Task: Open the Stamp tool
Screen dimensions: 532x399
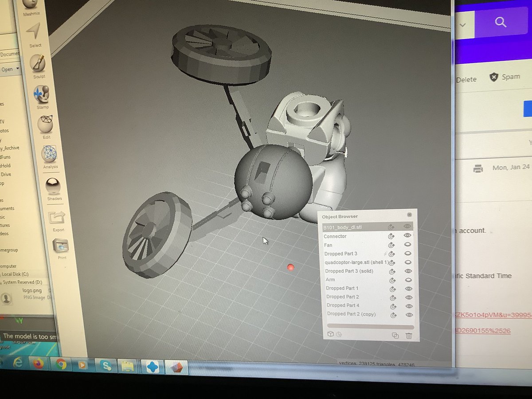Action: pos(41,97)
